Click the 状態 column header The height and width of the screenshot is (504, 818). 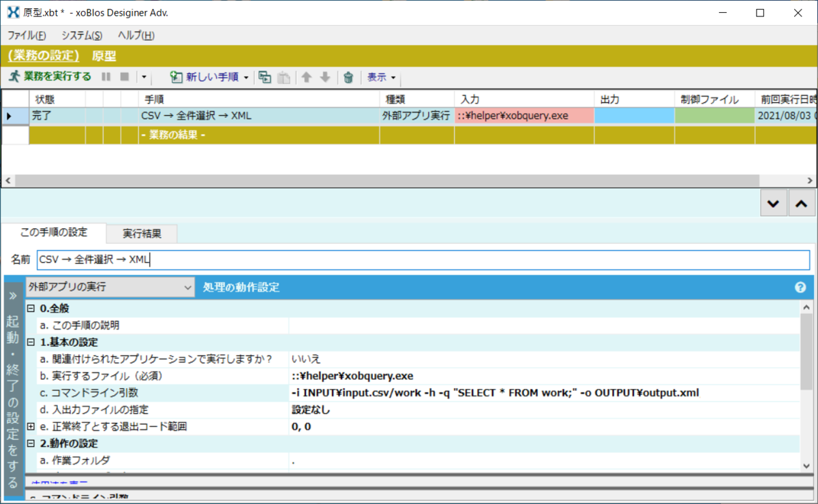tap(57, 99)
